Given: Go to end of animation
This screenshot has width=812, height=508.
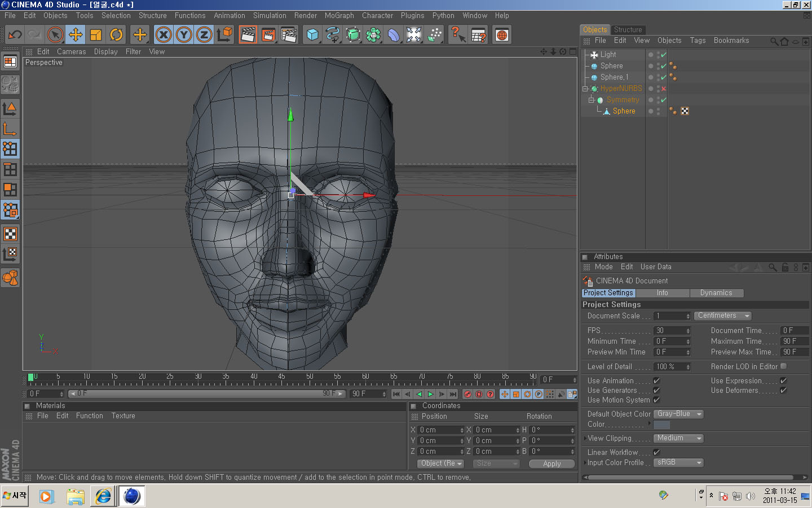Looking at the screenshot, I should 453,394.
